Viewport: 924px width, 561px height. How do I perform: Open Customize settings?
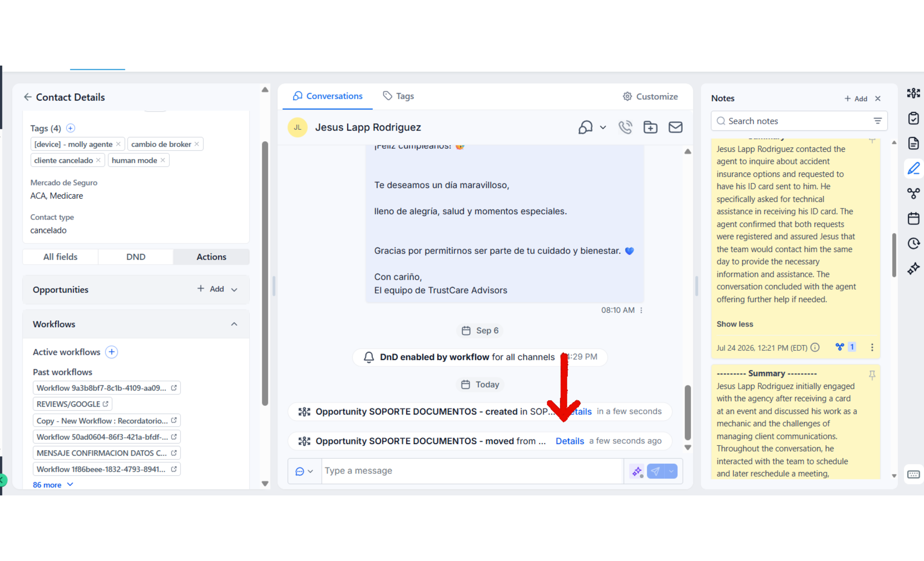pos(650,96)
